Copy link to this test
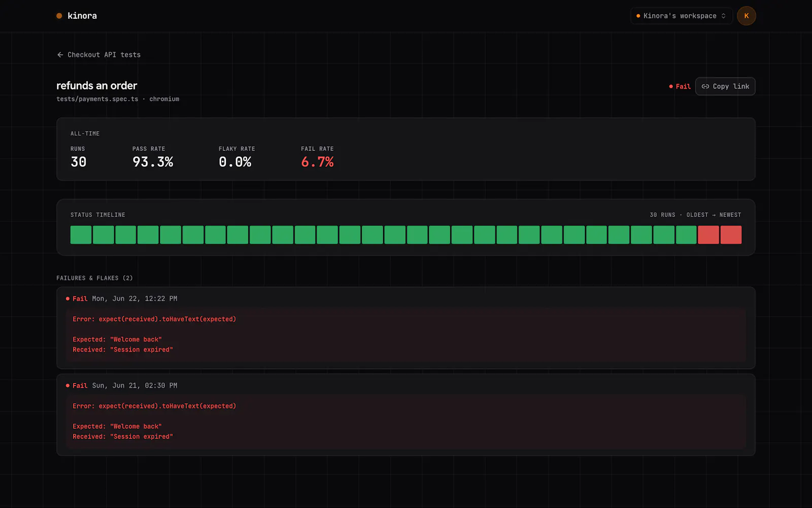 click(x=725, y=86)
